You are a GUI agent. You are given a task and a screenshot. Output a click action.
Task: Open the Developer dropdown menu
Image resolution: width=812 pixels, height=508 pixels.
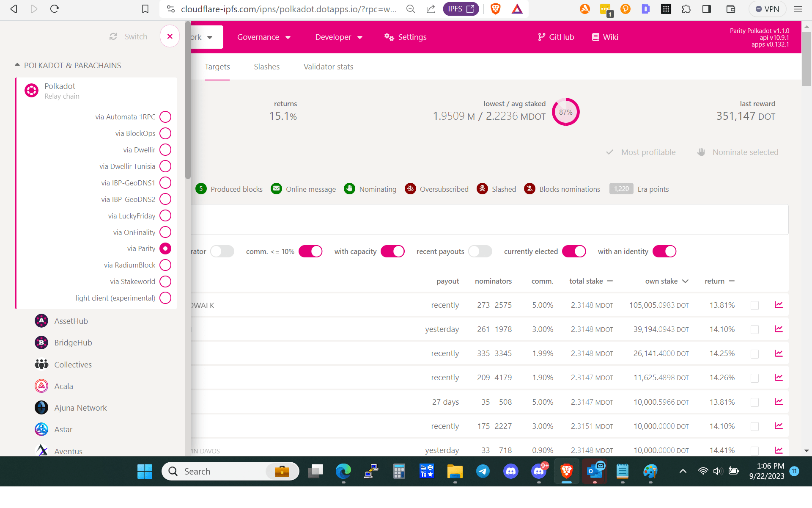click(x=339, y=37)
